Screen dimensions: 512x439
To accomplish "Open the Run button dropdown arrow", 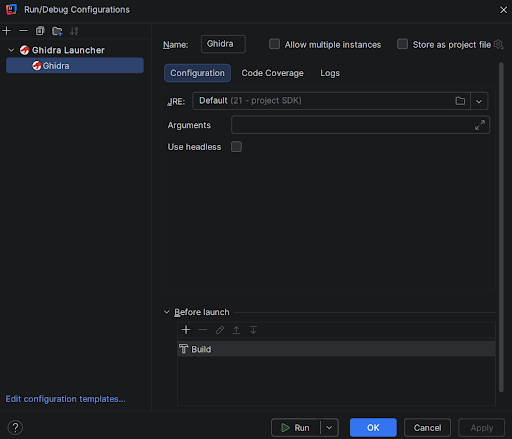I will (329, 428).
